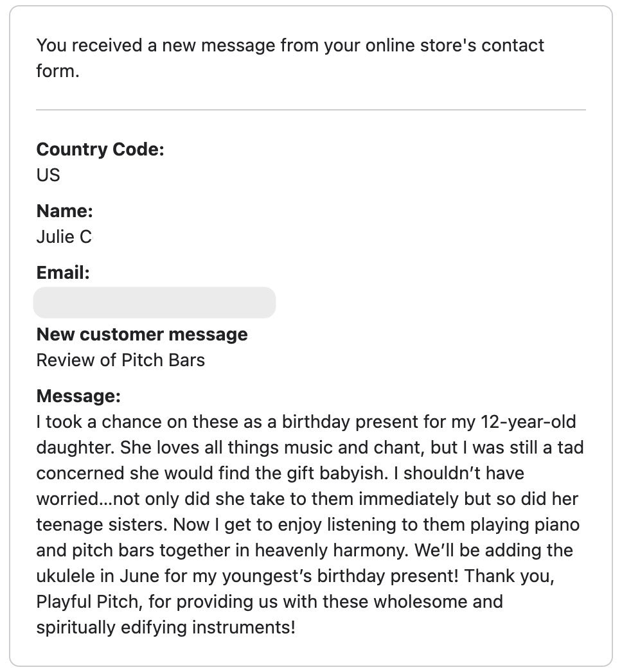Image resolution: width=622 pixels, height=672 pixels.
Task: Click the closing phrase "spiritually edifying instruments!"
Action: (x=166, y=628)
